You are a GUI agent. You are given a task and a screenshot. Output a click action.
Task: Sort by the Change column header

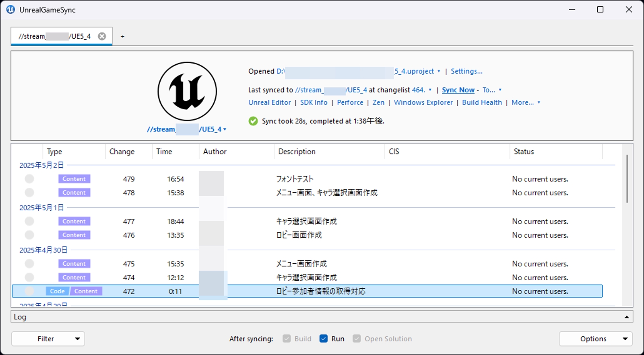(122, 152)
